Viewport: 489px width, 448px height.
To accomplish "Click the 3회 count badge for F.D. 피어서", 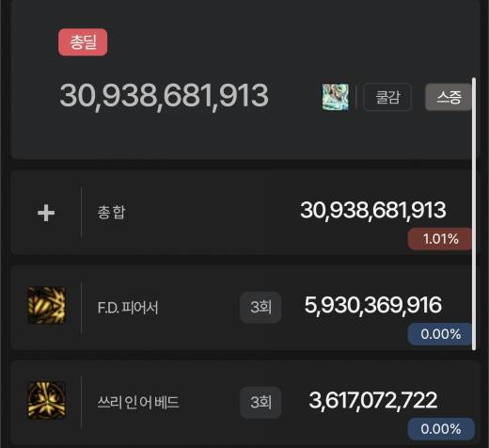I will tap(260, 307).
